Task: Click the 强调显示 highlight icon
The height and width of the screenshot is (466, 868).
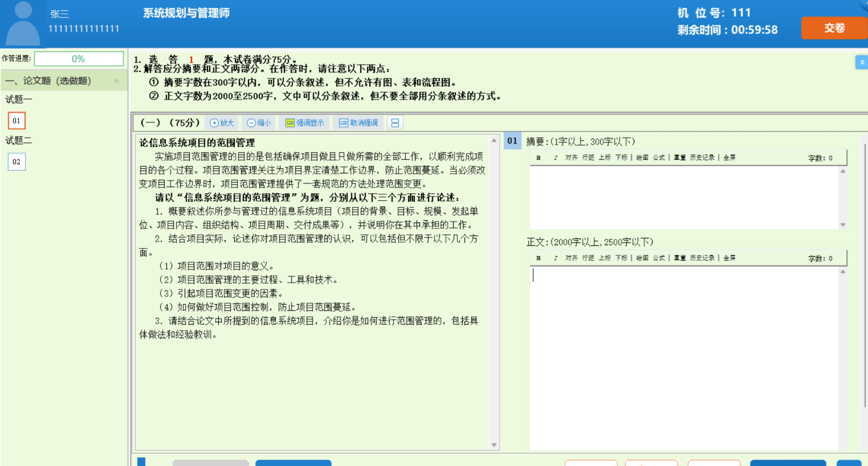Action: tap(305, 123)
